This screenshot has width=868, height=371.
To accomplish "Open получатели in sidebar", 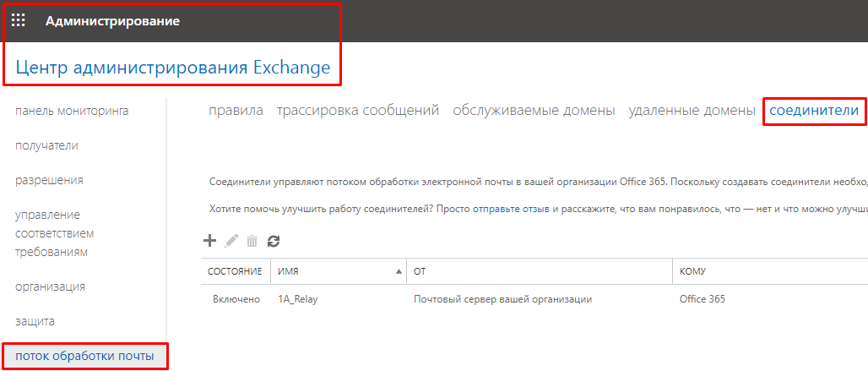I will [46, 145].
